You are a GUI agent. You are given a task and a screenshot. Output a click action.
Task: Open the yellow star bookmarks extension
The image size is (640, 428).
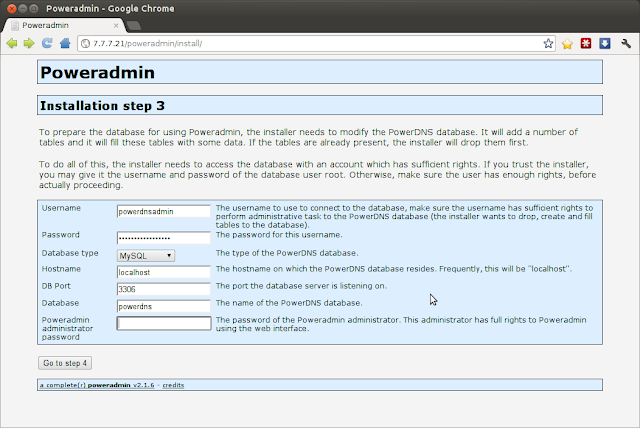[567, 44]
